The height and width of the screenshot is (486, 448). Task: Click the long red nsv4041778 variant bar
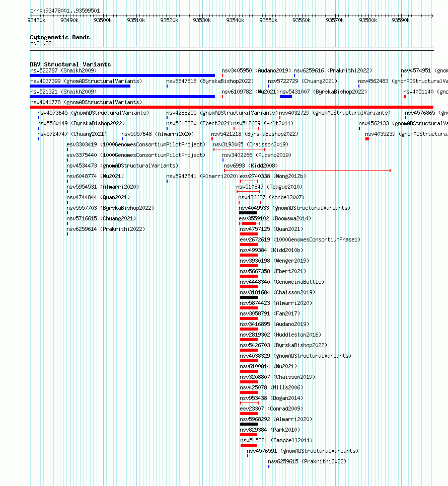[x=232, y=107]
